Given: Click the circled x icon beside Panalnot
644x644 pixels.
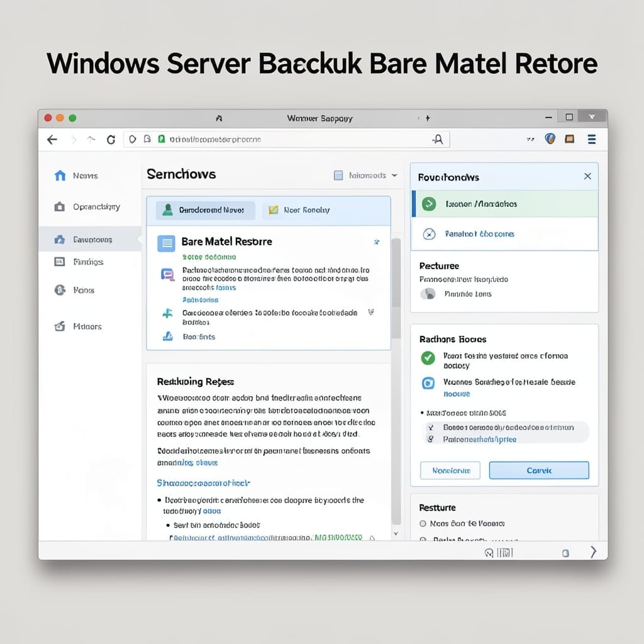Looking at the screenshot, I should 429,234.
